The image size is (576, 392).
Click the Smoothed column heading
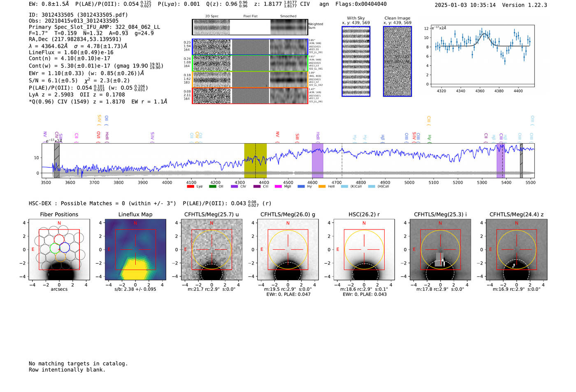288,16
